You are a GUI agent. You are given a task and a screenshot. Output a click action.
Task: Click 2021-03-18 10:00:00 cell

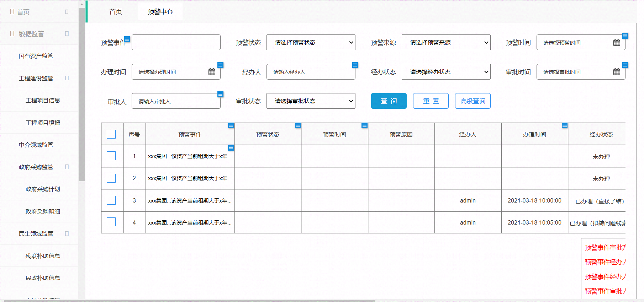(x=534, y=200)
